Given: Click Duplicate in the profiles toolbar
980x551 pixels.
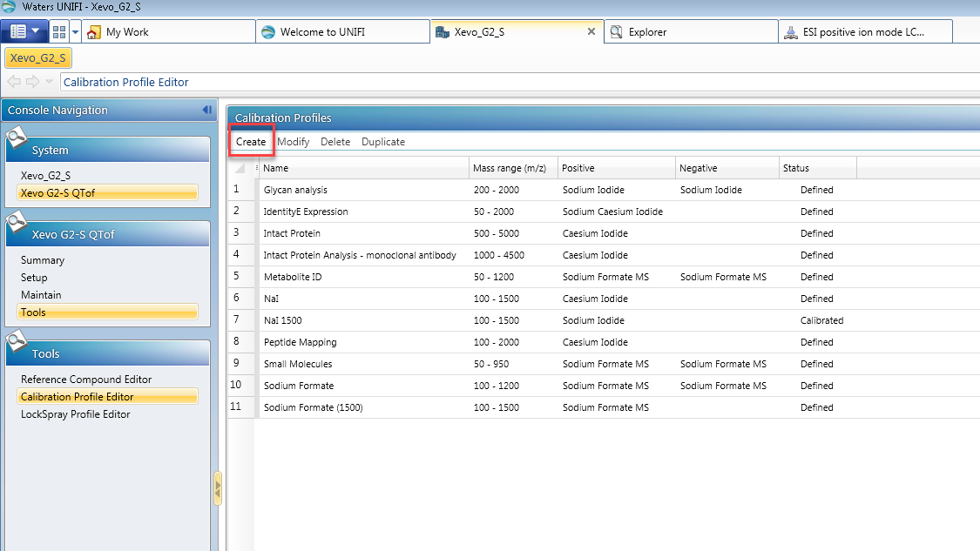Looking at the screenshot, I should click(x=383, y=142).
